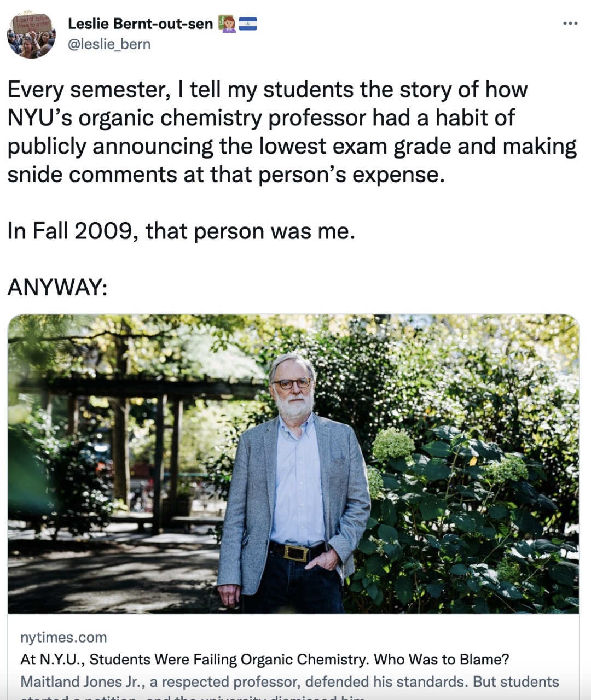This screenshot has height=700, width=591.
Task: Click the professor's glasses in the image
Action: (291, 384)
